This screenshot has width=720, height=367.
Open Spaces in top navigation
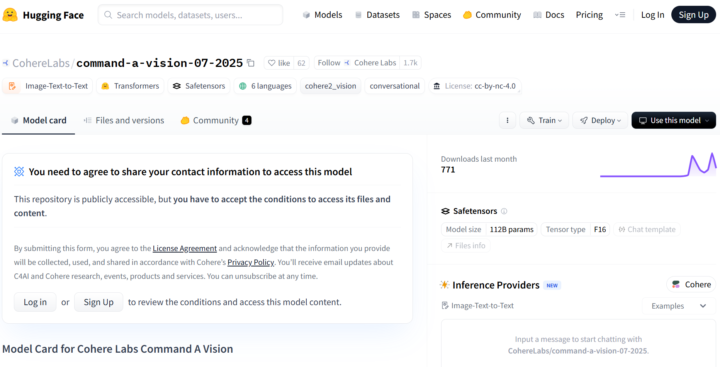(x=432, y=15)
